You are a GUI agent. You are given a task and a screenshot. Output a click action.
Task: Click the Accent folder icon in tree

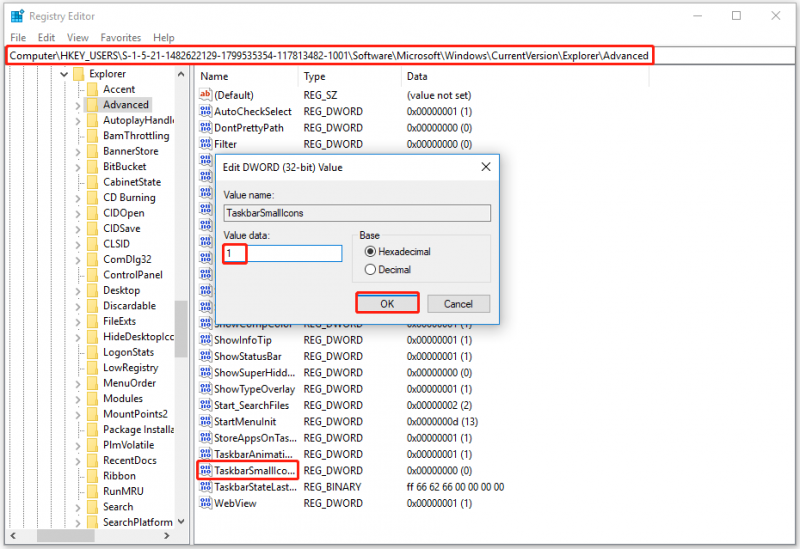point(92,89)
